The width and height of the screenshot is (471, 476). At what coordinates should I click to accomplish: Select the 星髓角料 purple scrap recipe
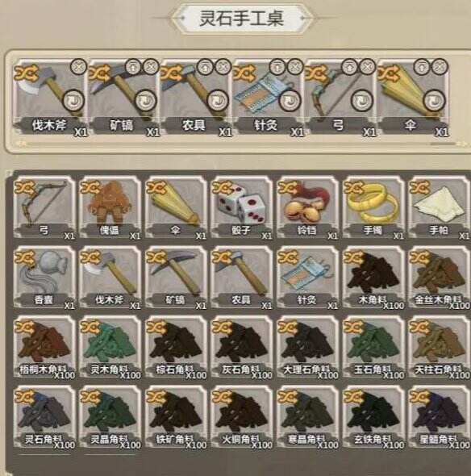click(x=439, y=417)
